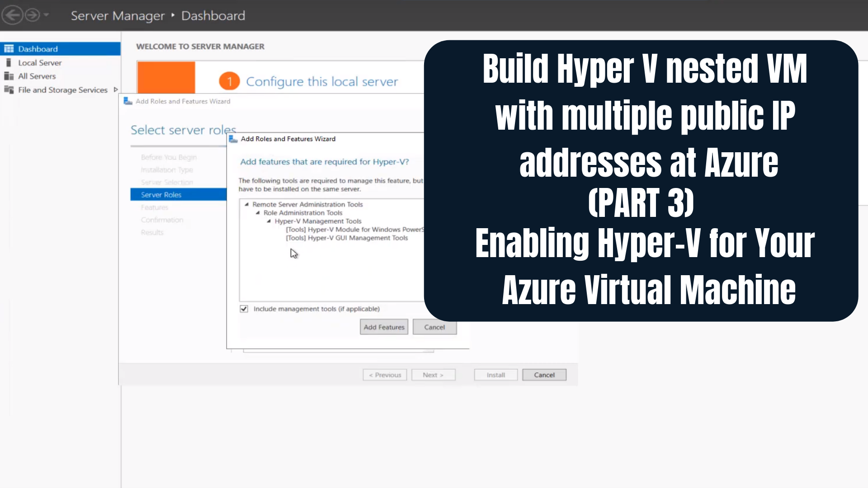Select Installation Type wizard step
The width and height of the screenshot is (868, 488).
click(x=167, y=170)
